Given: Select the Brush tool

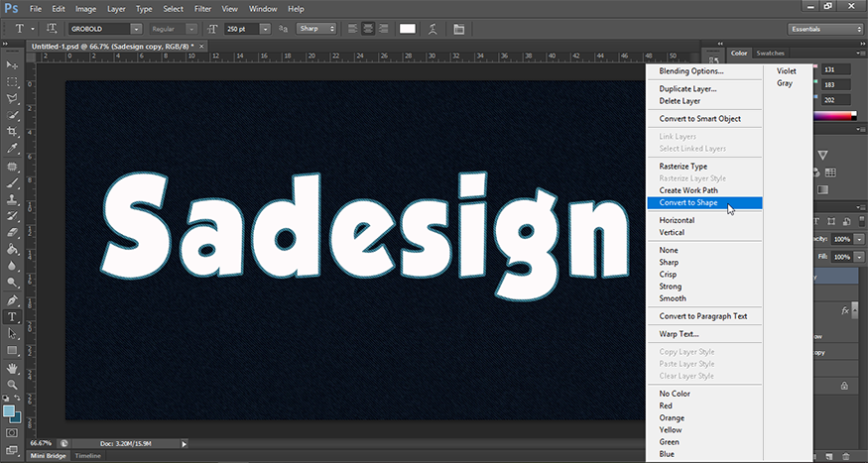Looking at the screenshot, I should click(x=12, y=183).
